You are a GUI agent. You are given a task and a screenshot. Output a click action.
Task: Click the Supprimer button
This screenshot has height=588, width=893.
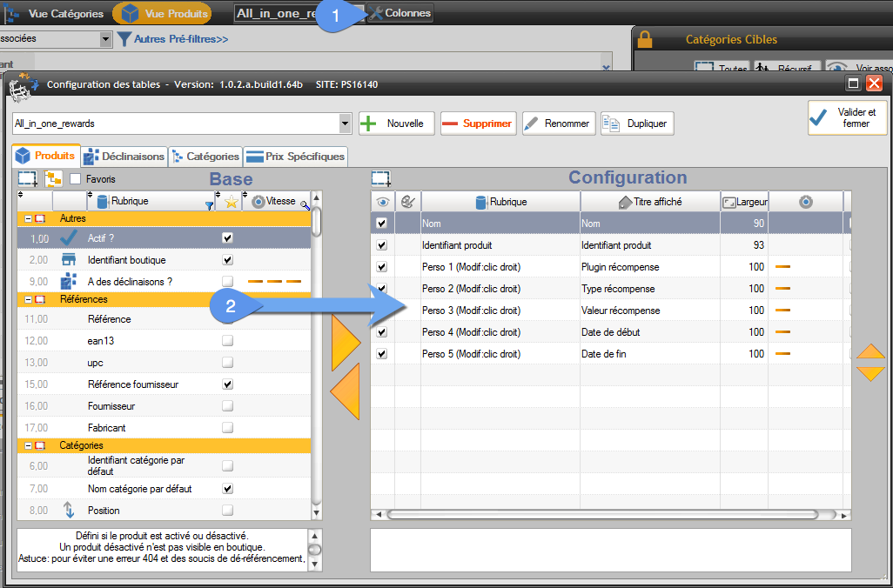[478, 124]
